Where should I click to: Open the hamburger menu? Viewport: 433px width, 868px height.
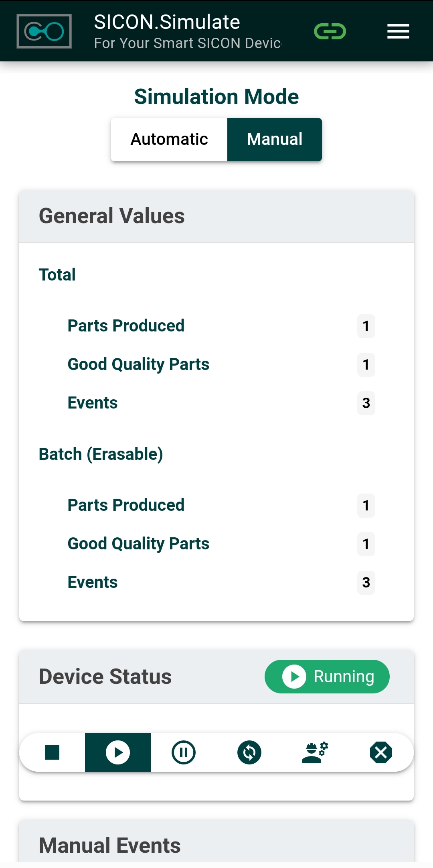[x=398, y=31]
